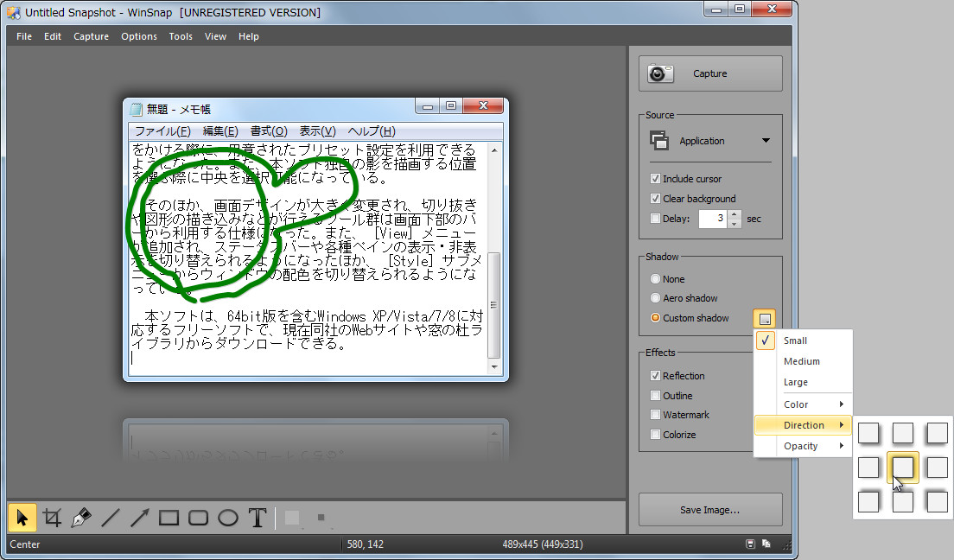This screenshot has height=560, width=954.
Task: Open the line width selector
Action: (x=321, y=518)
